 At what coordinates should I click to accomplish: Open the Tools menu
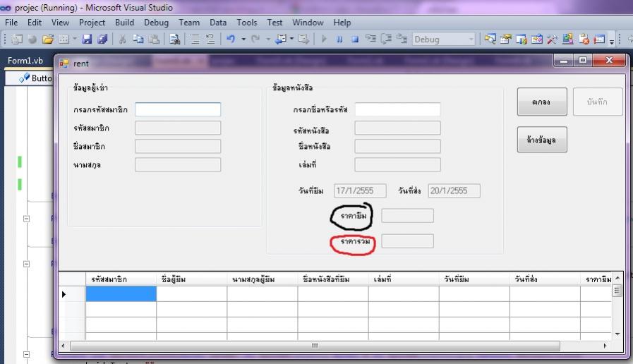coord(247,23)
